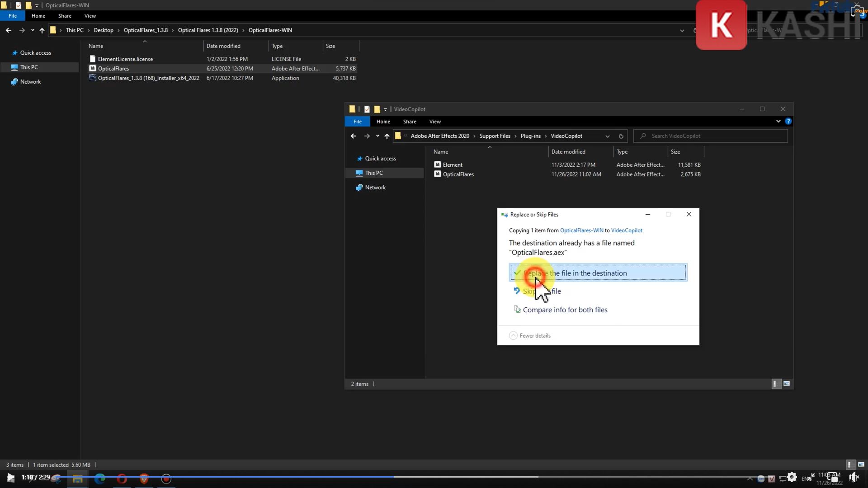
Task: Click the Details view icon in VideoCopilot status bar
Action: click(775, 384)
